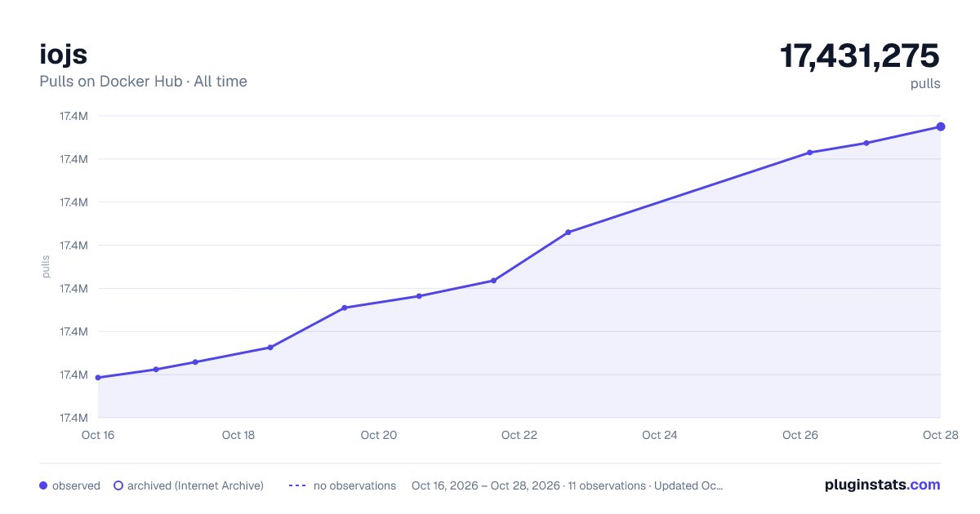Click the Oct 20 axis label
The width and height of the screenshot is (980, 514).
click(379, 435)
